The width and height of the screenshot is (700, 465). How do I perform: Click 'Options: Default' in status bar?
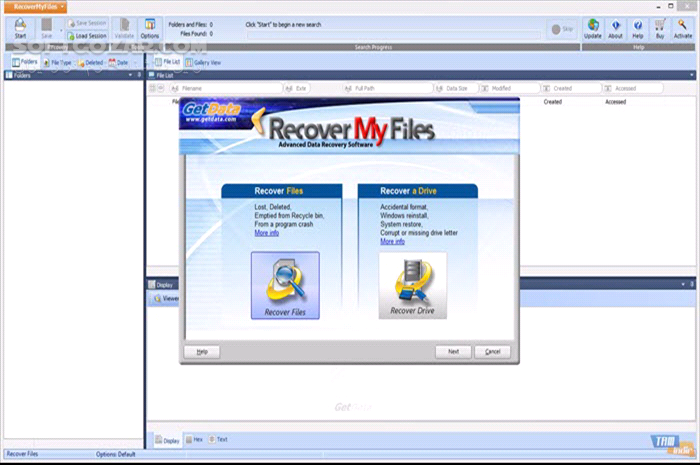(x=116, y=454)
